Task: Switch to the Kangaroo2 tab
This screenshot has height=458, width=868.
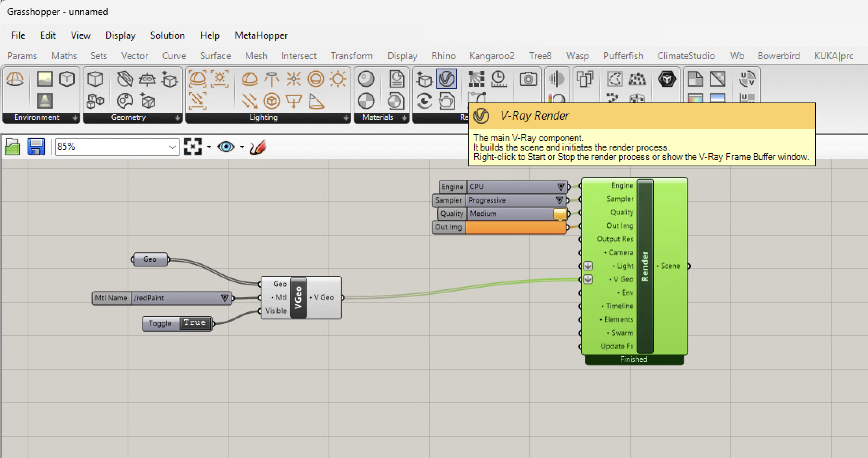Action: pyautogui.click(x=491, y=56)
